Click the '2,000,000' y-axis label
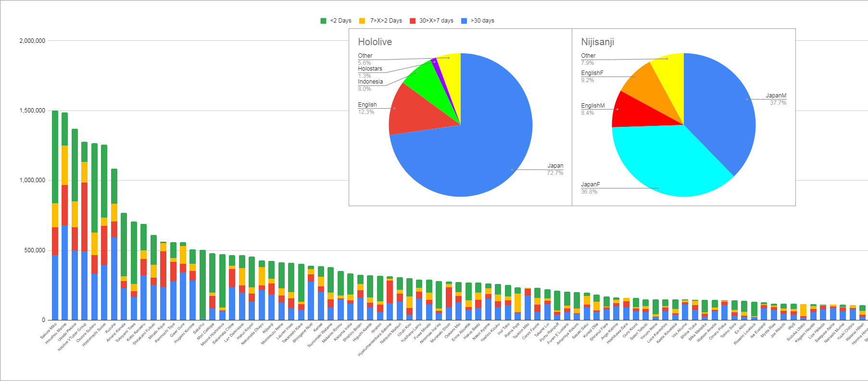The height and width of the screenshot is (381, 868). [x=32, y=41]
